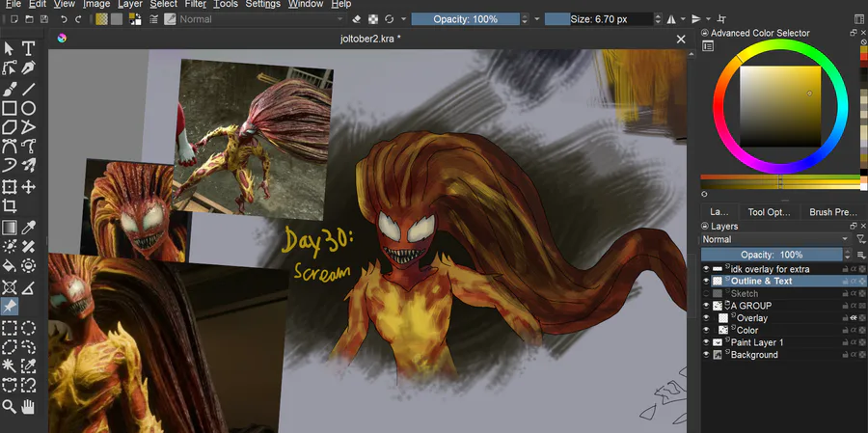Screen dimensions: 868x433
Task: Select the Elliptical Selection tool
Action: click(x=29, y=328)
